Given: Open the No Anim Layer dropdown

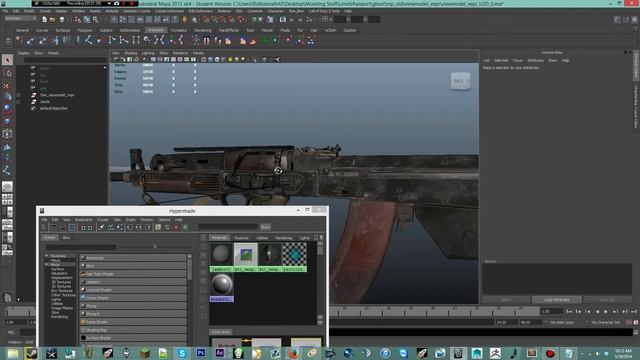Looking at the screenshot, I should click(x=562, y=322).
